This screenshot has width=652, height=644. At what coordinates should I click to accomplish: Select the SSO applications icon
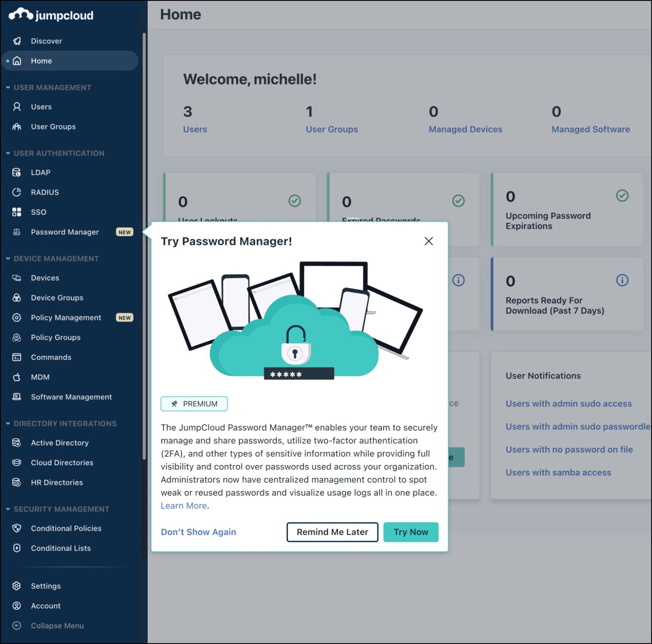click(x=17, y=212)
